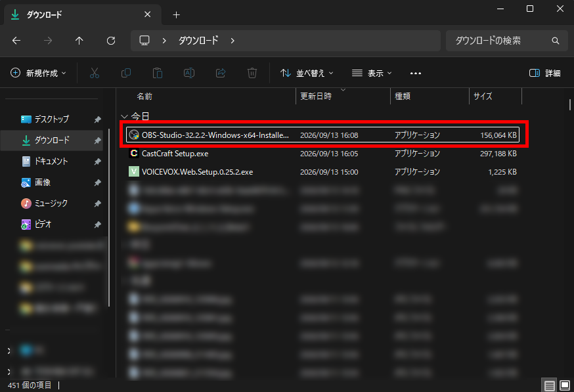Image resolution: width=574 pixels, height=392 pixels.
Task: Click the Cut scissors icon
Action: click(95, 73)
